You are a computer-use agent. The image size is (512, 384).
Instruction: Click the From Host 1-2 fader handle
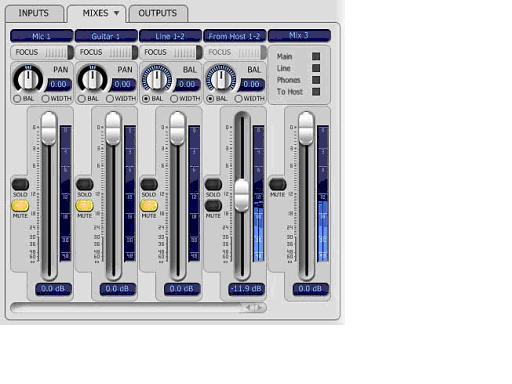(242, 196)
